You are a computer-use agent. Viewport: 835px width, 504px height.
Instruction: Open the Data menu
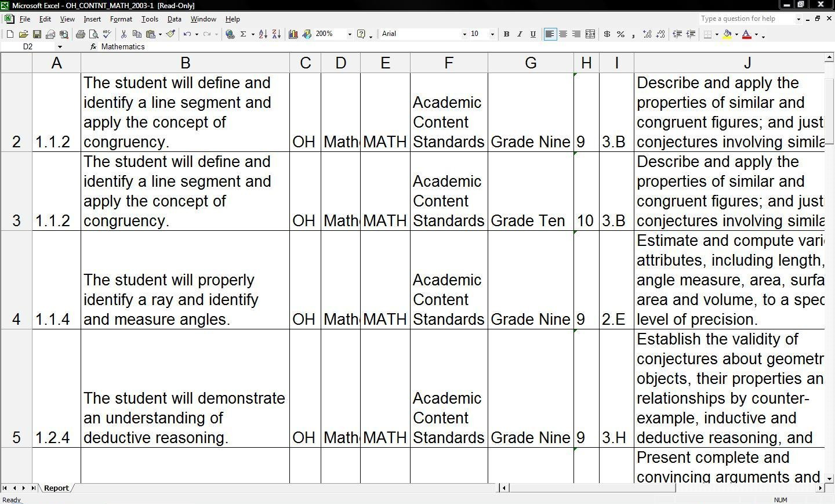pos(174,19)
